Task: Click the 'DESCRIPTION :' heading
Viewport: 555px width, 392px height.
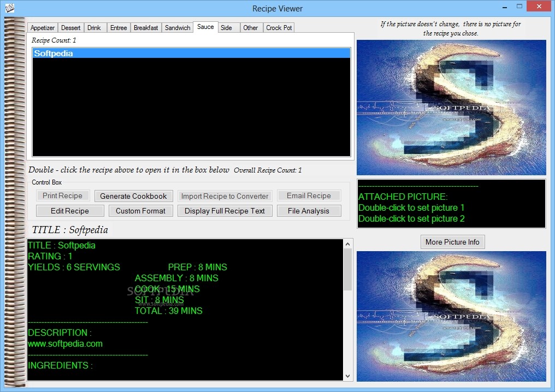Action: [x=60, y=333]
